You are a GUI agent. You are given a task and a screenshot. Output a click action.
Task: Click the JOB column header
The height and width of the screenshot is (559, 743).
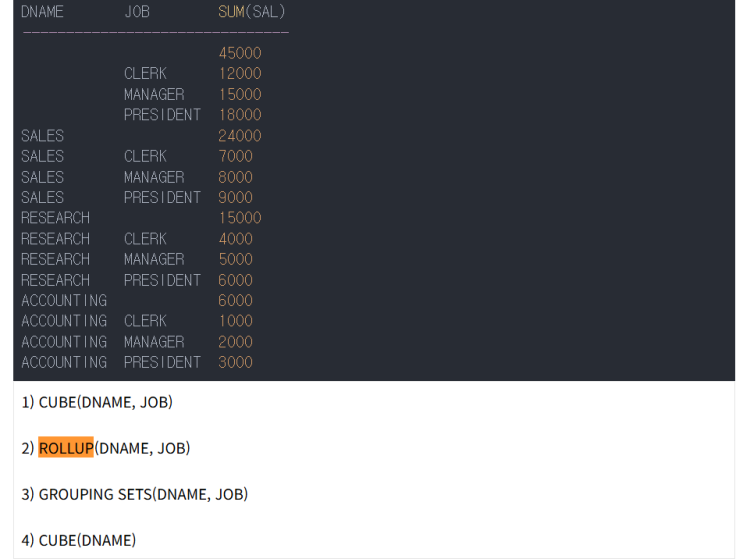(137, 12)
